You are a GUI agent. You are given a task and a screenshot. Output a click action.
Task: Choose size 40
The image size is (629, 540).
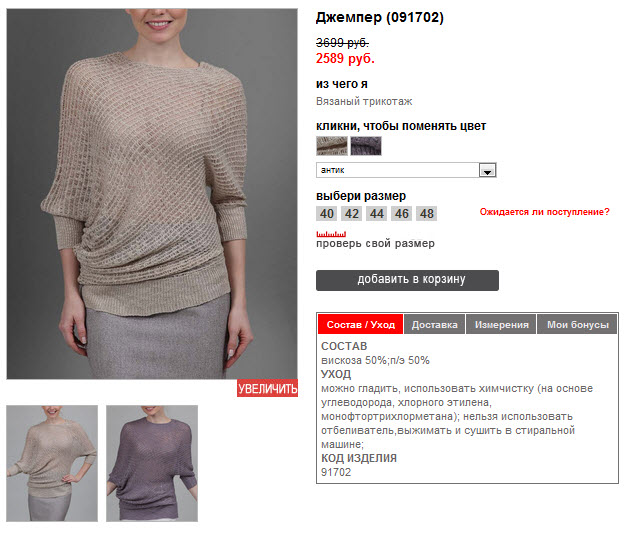click(327, 214)
